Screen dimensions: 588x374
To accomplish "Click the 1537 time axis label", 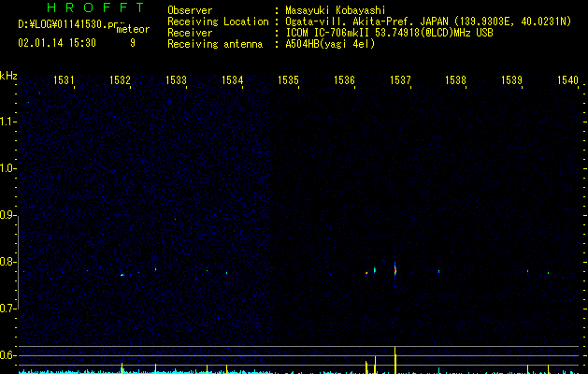I will (x=400, y=80).
